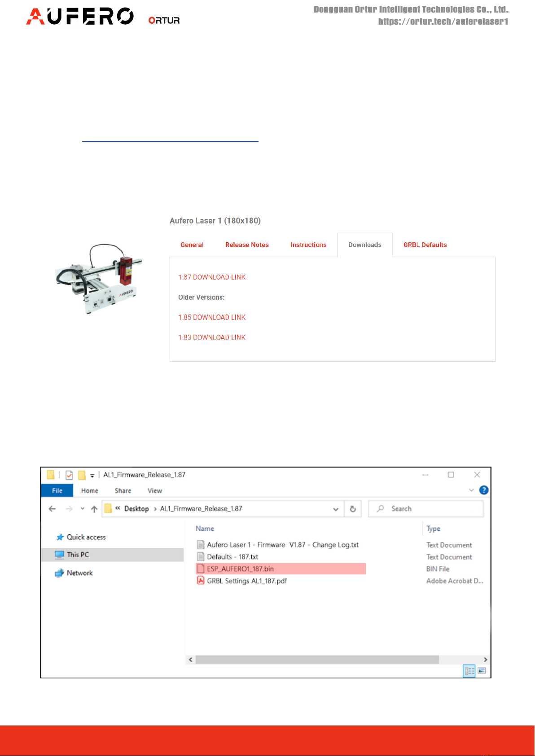The width and height of the screenshot is (535, 756).
Task: Click AL1_Firmware_Release_1.87 in address path
Action: 201,509
